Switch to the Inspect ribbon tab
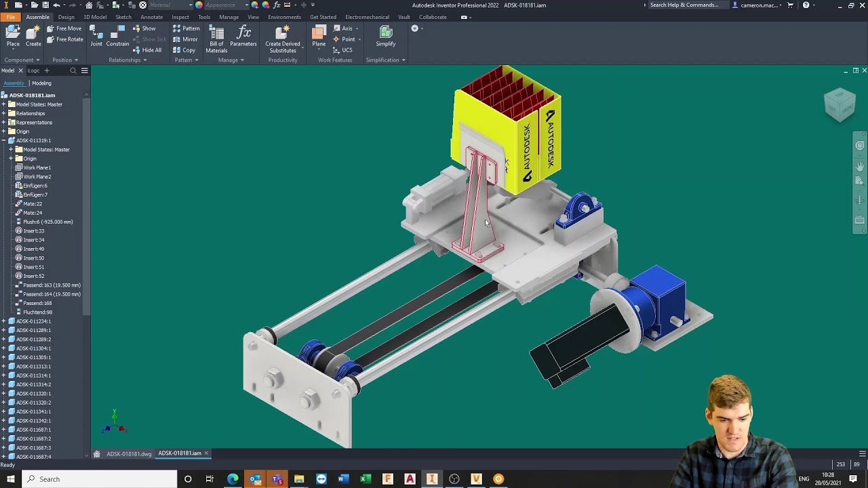The width and height of the screenshot is (868, 488). click(x=180, y=17)
